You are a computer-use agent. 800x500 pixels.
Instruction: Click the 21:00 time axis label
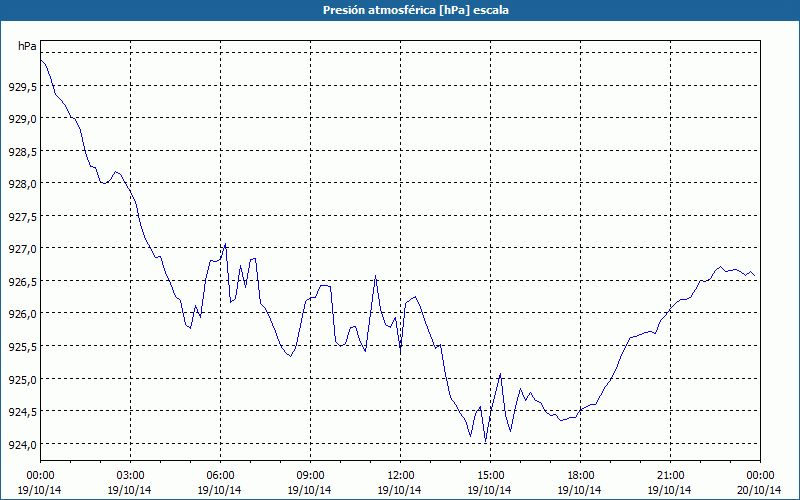coord(670,476)
